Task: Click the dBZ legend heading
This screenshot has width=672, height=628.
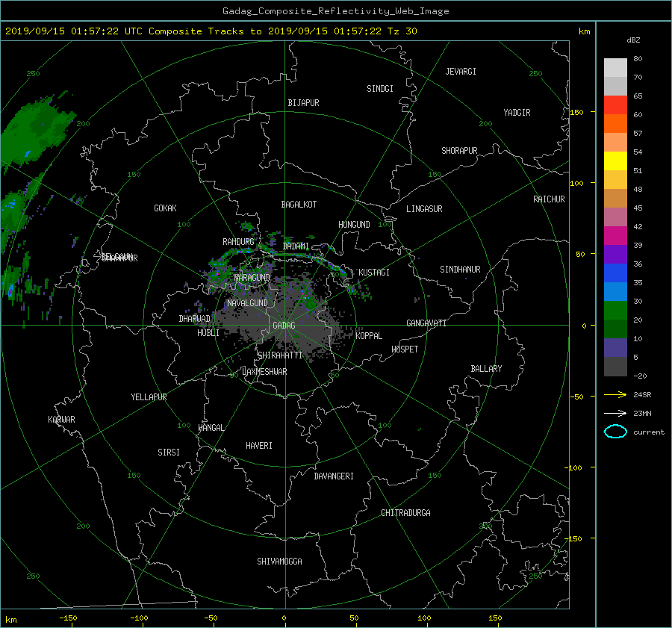Action: (633, 40)
